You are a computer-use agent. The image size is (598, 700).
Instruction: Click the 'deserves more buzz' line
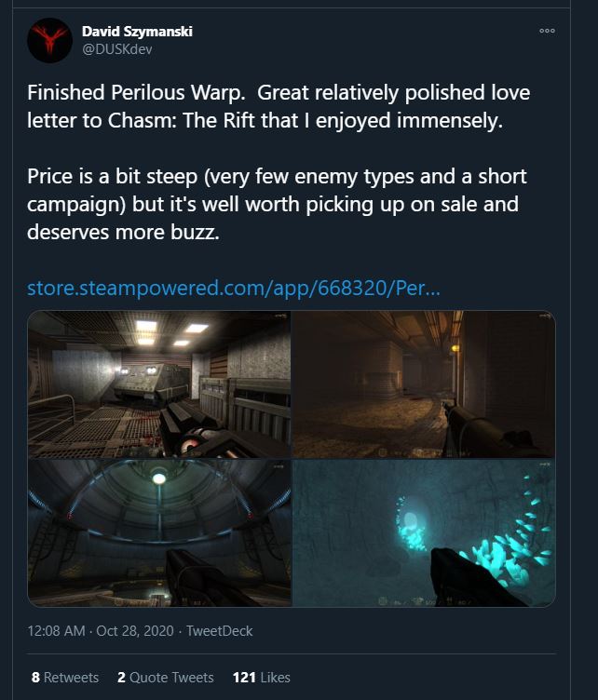pyautogui.click(x=123, y=232)
